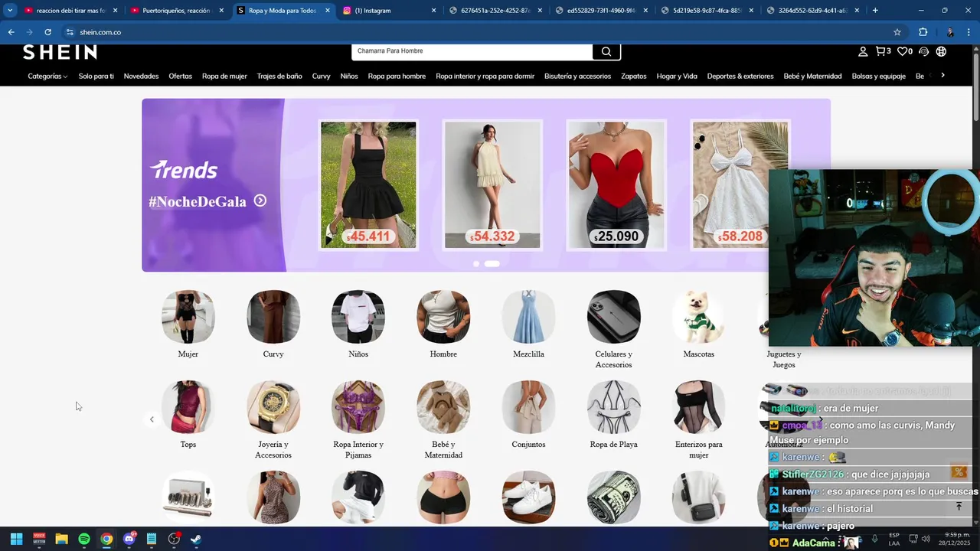Expand the Categorías dropdown menu
This screenshot has width=980, height=551.
(47, 76)
